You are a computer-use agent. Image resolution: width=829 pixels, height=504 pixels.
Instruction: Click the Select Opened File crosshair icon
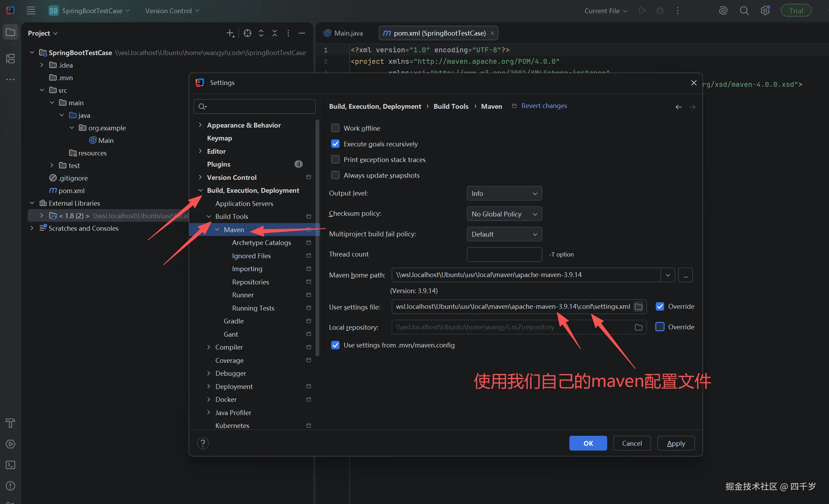(247, 33)
